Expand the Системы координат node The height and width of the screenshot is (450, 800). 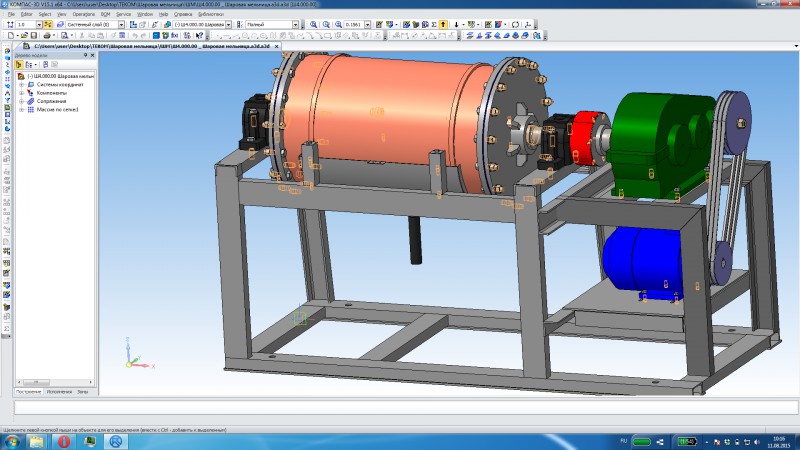[21, 85]
